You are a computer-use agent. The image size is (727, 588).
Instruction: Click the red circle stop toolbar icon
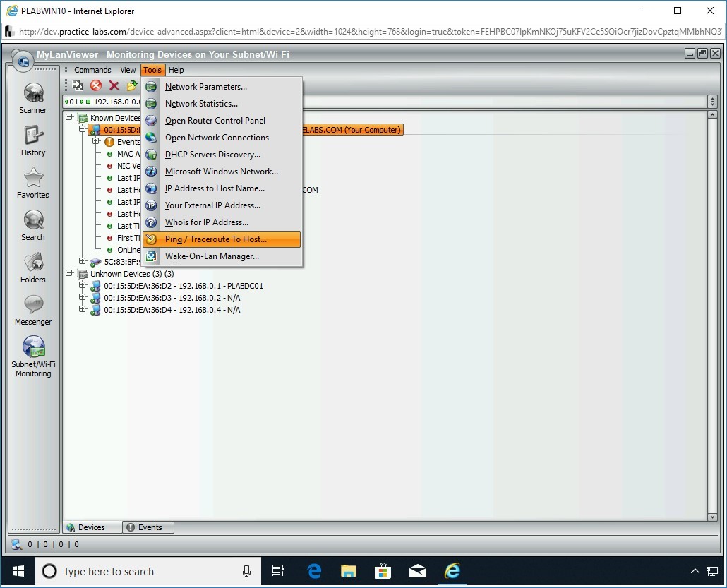coord(96,85)
